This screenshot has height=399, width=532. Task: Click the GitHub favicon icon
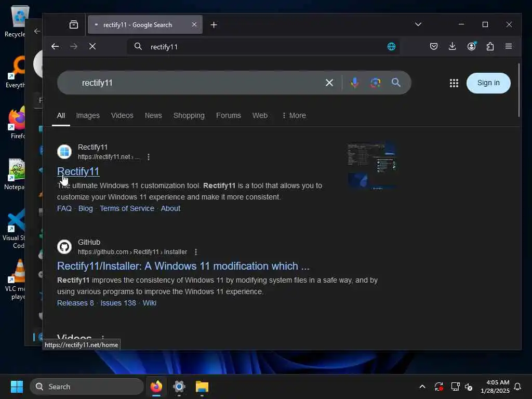[64, 247]
